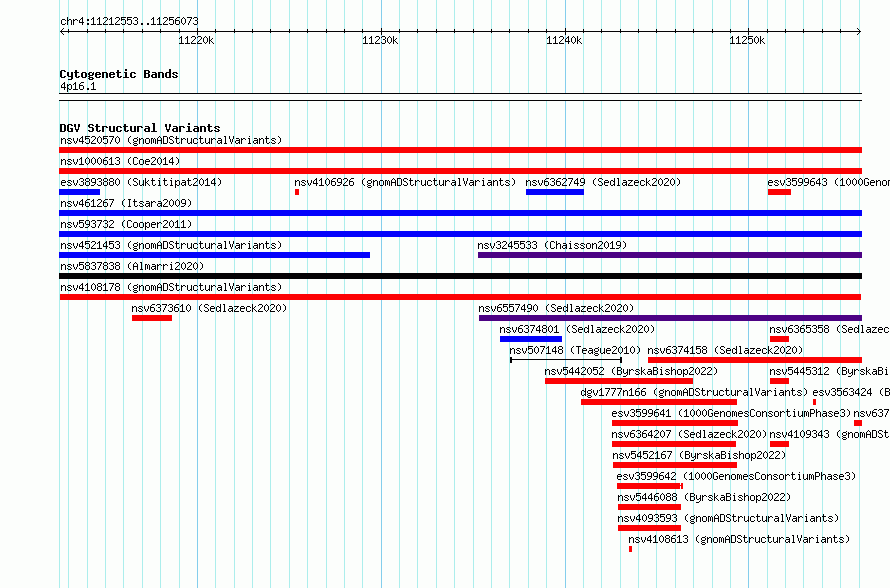The height and width of the screenshot is (588, 890).
Task: Click the left arrowhead of the ruler
Action: pyautogui.click(x=63, y=32)
